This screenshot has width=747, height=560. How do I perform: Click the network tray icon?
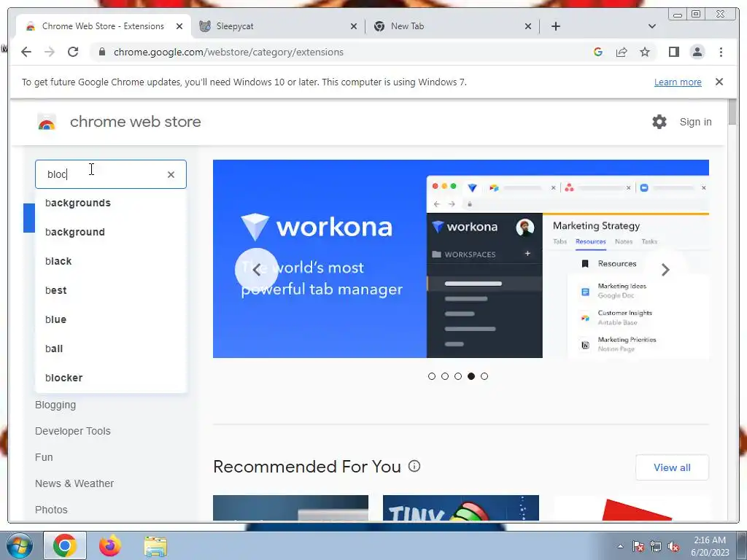[656, 546]
